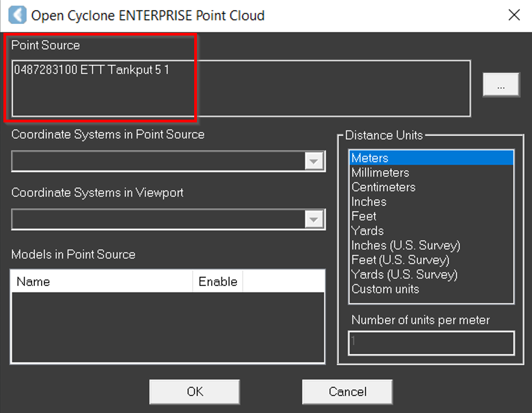Select Yards (U.S. Survey) option
532x413 pixels.
tap(404, 274)
